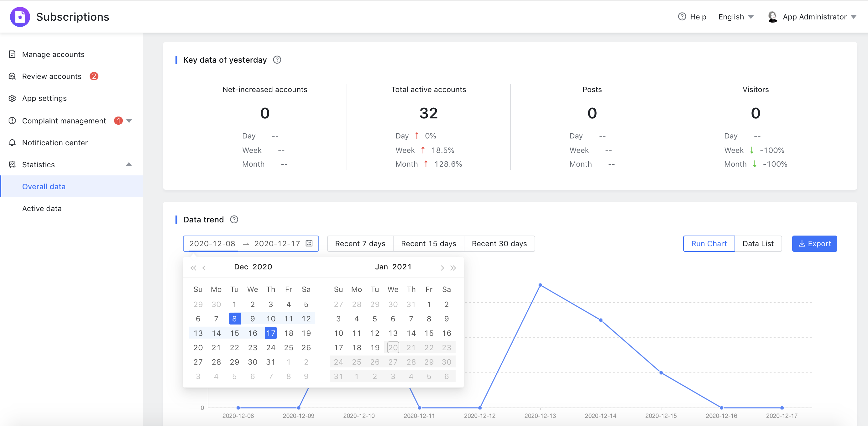
Task: Click the Complaint management alert icon
Action: tap(12, 121)
